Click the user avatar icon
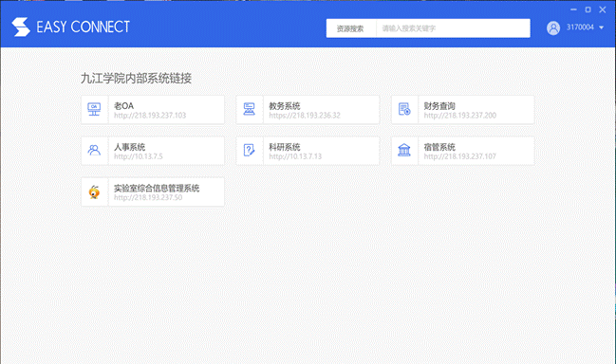Image resolution: width=616 pixels, height=364 pixels. [553, 27]
